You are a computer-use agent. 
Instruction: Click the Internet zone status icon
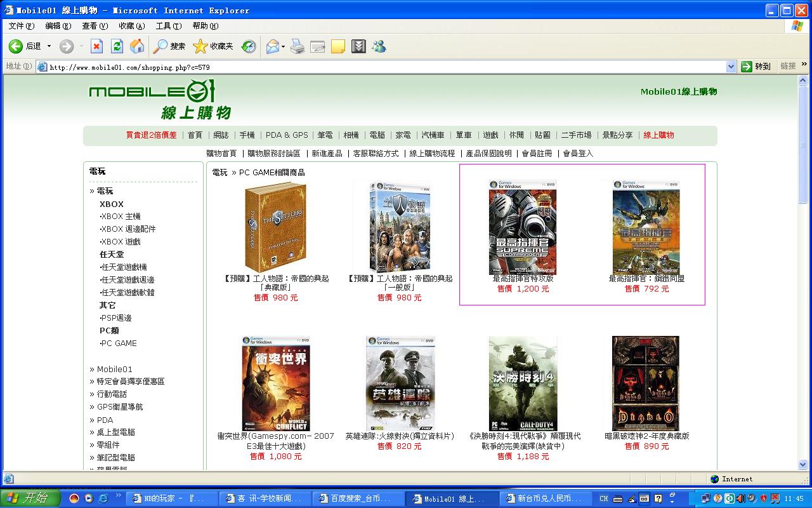pyautogui.click(x=715, y=479)
